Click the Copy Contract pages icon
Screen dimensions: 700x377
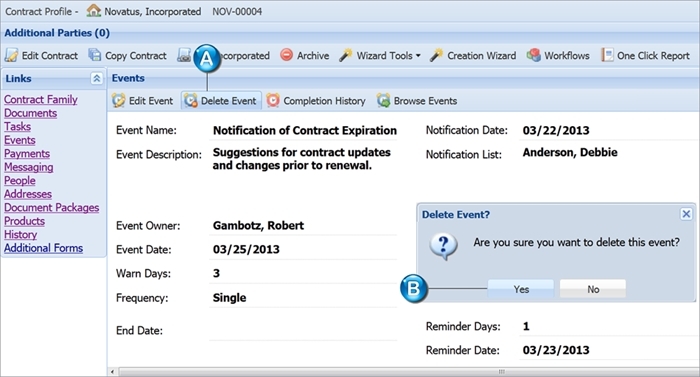click(95, 55)
